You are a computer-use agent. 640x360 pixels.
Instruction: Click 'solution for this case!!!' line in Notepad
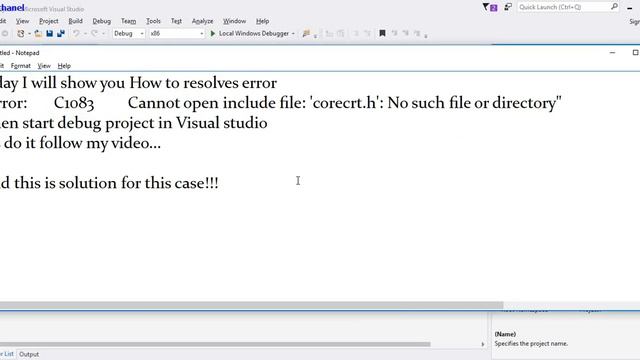139,183
